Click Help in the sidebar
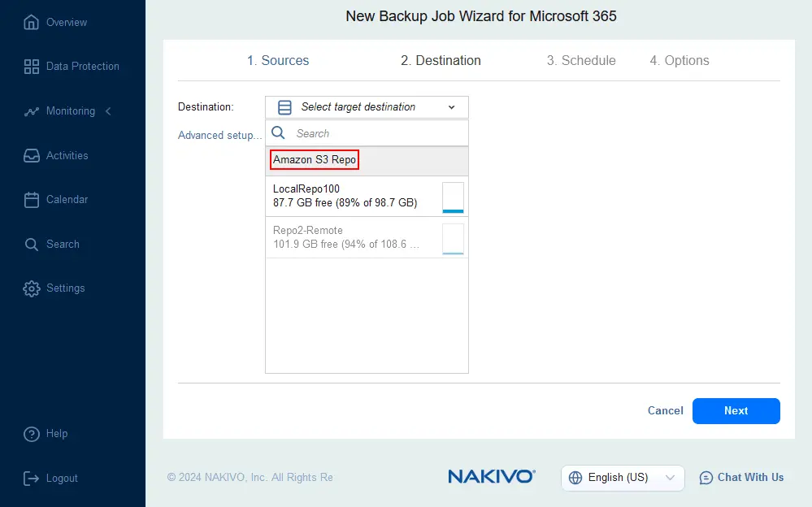The image size is (812, 507). point(56,434)
